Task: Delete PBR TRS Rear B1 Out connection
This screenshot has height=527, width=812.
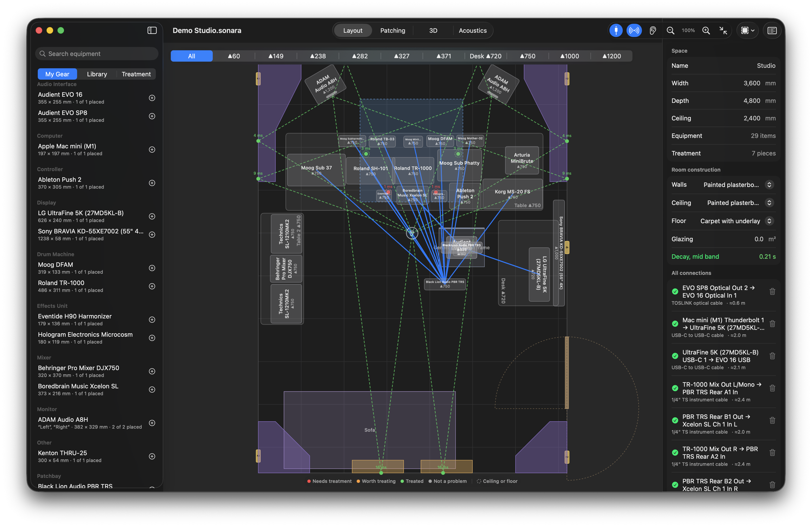Action: click(772, 420)
